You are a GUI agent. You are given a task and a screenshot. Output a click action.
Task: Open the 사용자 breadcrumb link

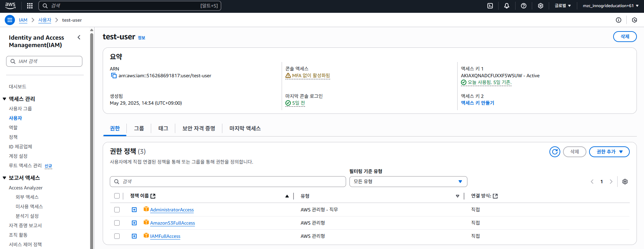45,20
